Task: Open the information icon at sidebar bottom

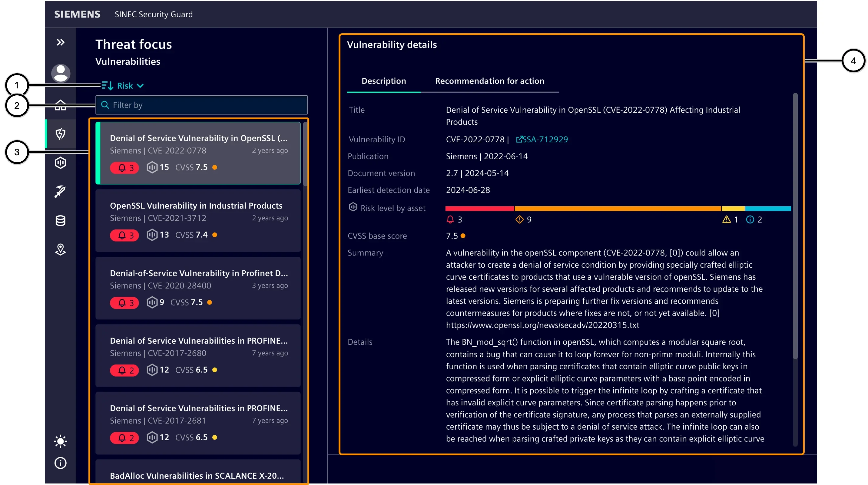Action: pos(61,463)
